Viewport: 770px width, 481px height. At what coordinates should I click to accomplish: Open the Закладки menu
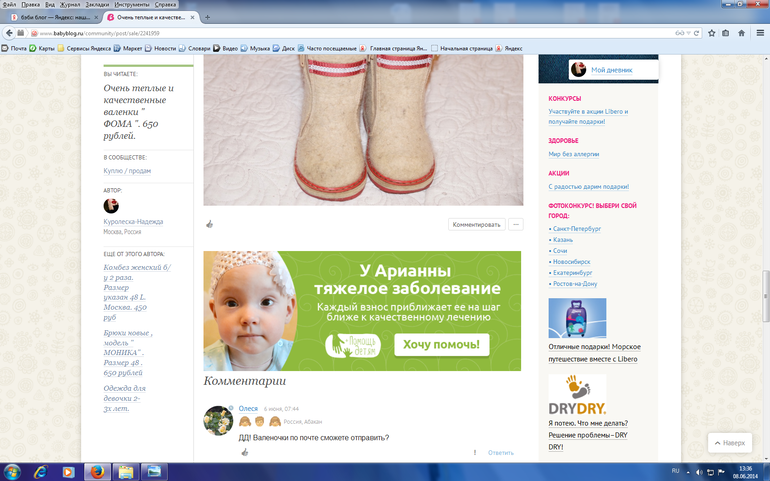click(x=97, y=4)
